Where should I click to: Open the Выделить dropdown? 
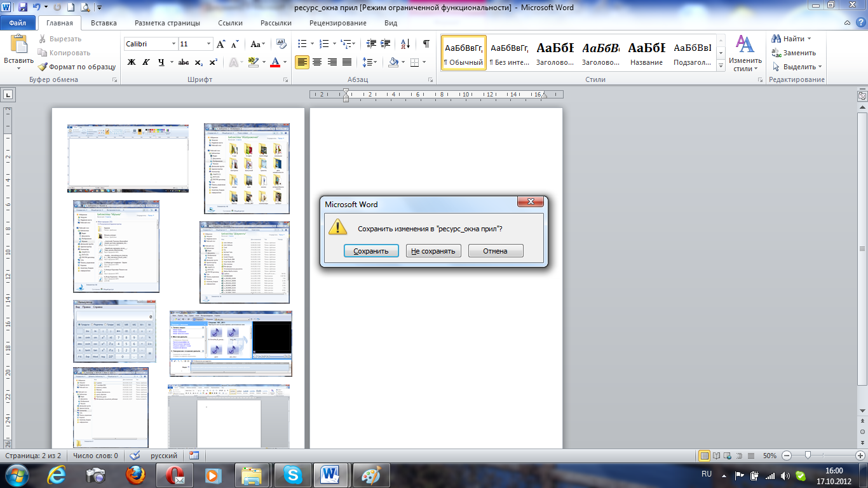pos(797,67)
